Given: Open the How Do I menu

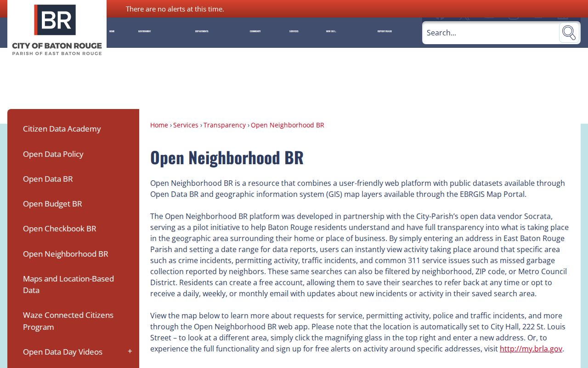Looking at the screenshot, I should [x=331, y=31].
